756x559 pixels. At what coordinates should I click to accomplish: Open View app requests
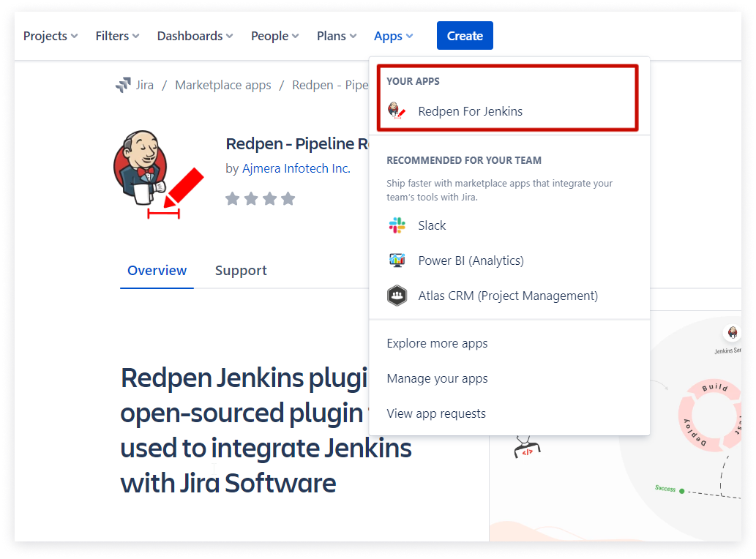click(x=436, y=414)
